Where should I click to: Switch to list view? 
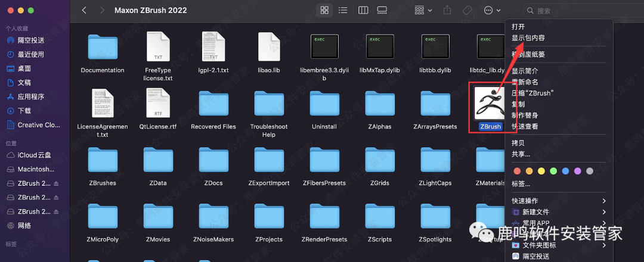tap(343, 10)
